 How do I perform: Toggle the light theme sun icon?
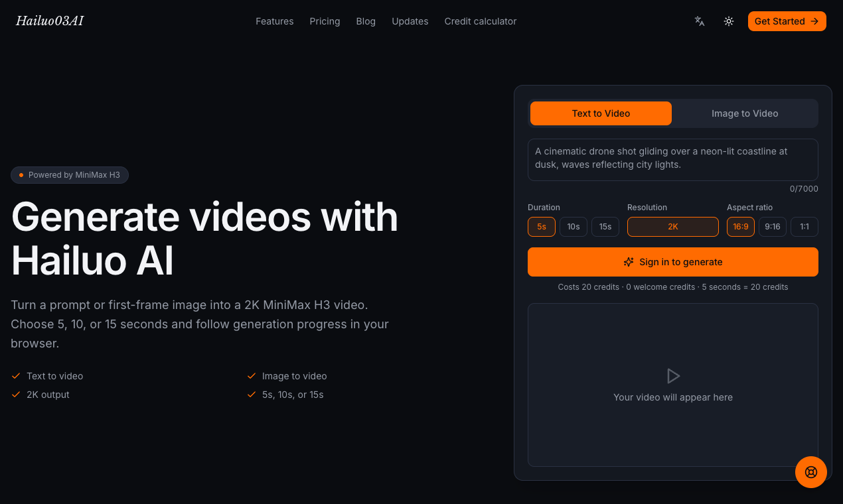(729, 21)
